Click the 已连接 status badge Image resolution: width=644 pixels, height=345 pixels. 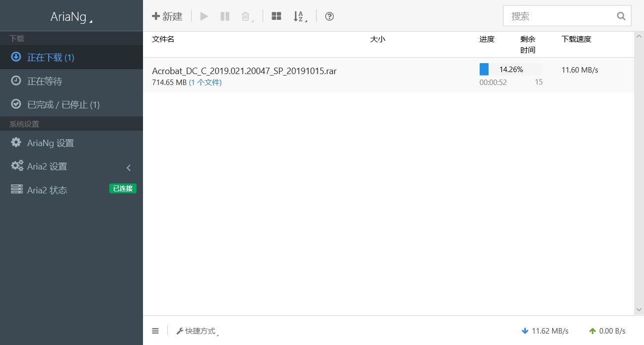tap(123, 188)
